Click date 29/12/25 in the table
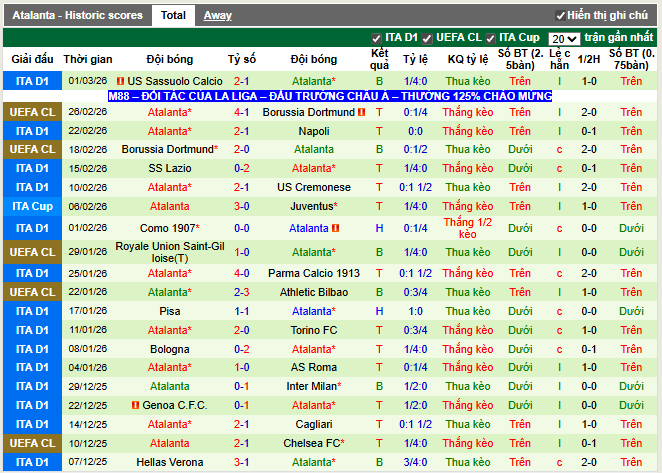This screenshot has width=662, height=473. tap(88, 386)
